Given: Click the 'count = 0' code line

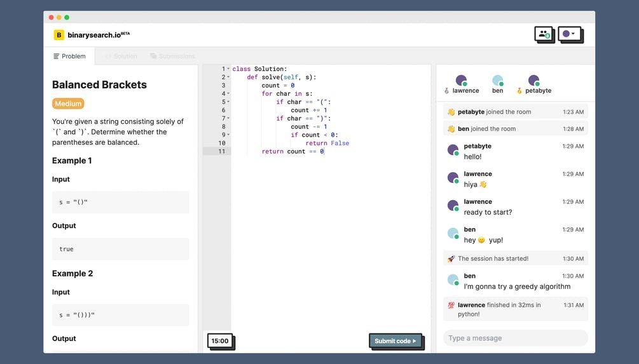Looking at the screenshot, I should pos(278,86).
